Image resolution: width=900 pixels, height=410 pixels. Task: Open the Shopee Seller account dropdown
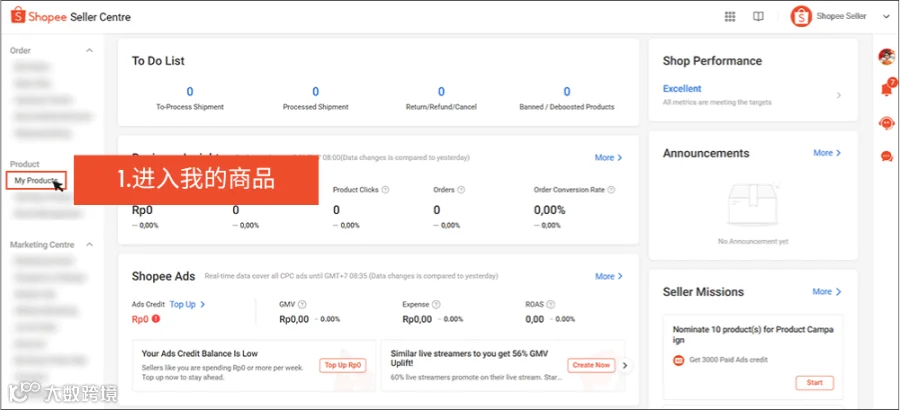(x=885, y=17)
